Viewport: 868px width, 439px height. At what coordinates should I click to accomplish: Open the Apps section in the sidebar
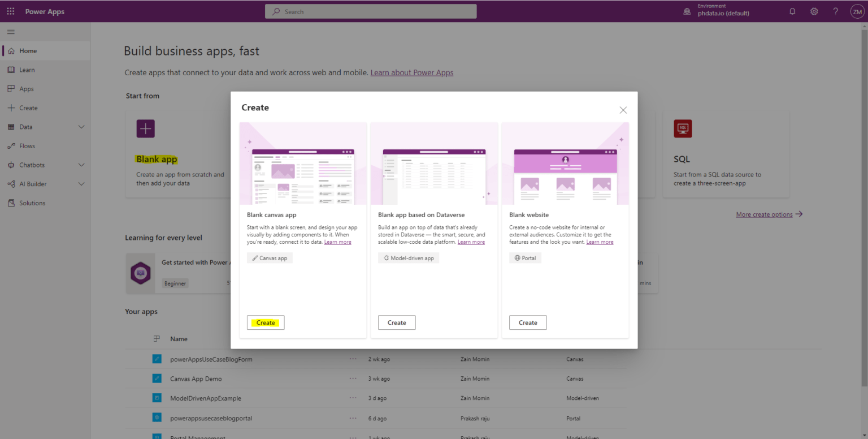point(26,88)
